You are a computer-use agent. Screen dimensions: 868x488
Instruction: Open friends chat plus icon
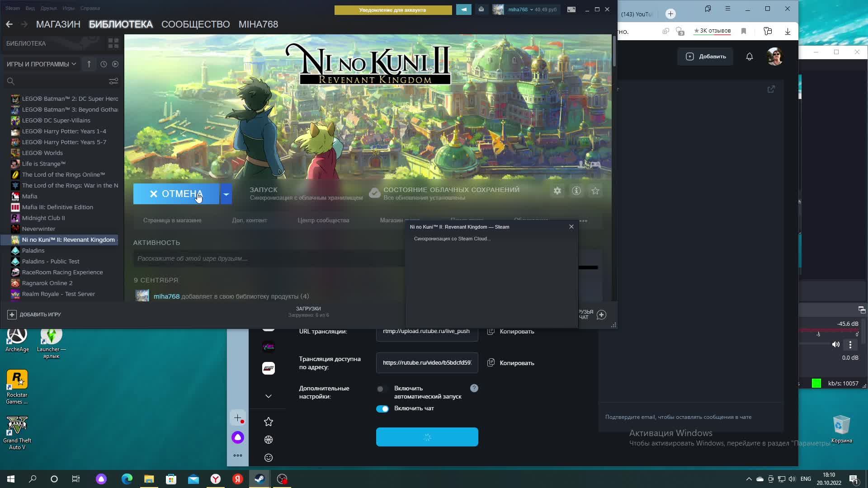601,315
